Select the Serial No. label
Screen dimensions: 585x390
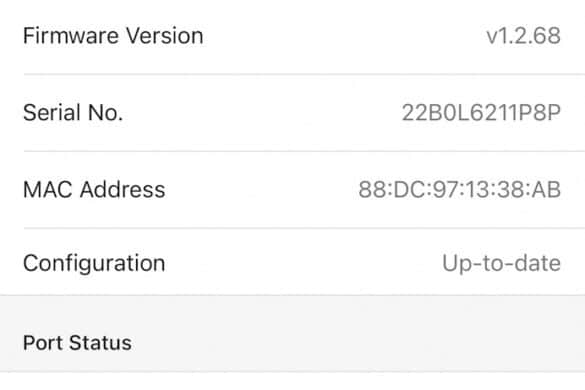pos(73,112)
